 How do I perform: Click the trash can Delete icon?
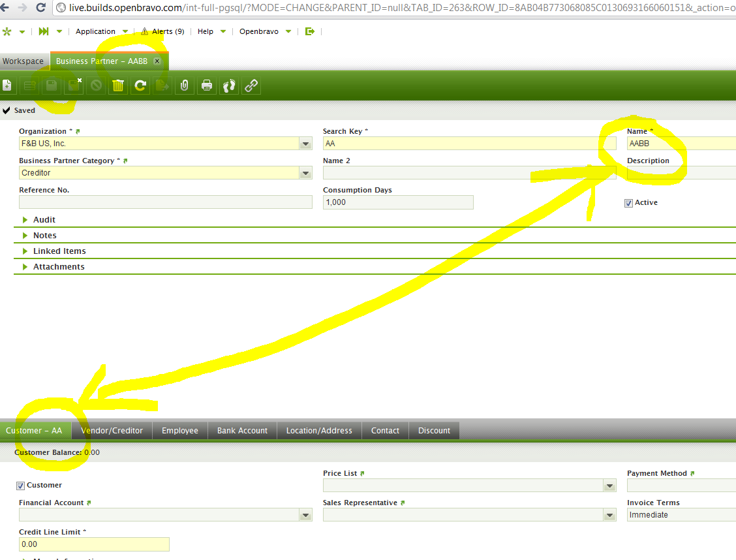tap(118, 86)
